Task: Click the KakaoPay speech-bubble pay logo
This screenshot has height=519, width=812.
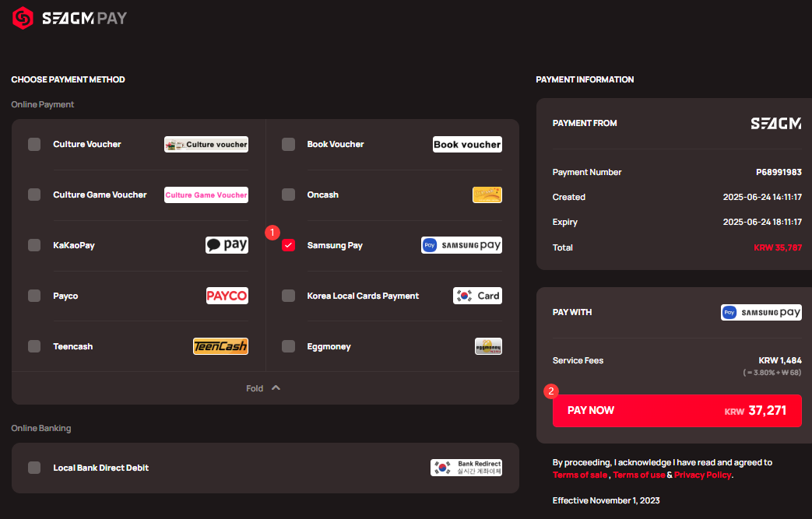Action: (x=227, y=245)
